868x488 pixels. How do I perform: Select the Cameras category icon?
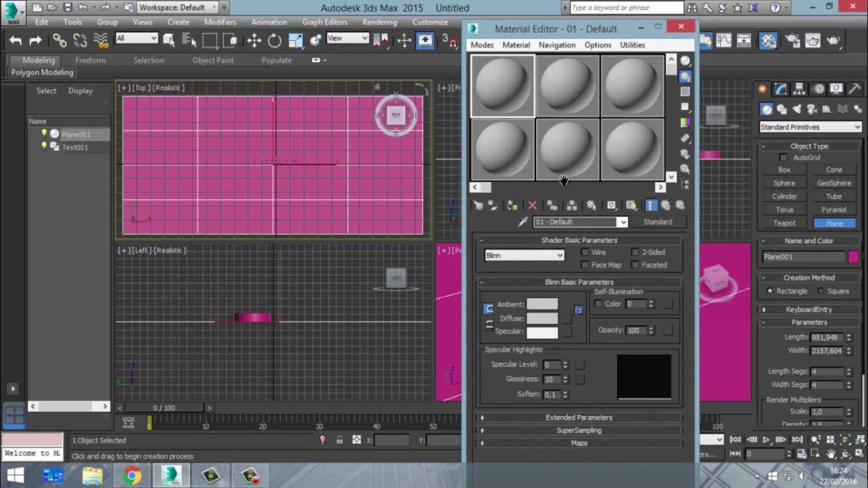pyautogui.click(x=812, y=109)
